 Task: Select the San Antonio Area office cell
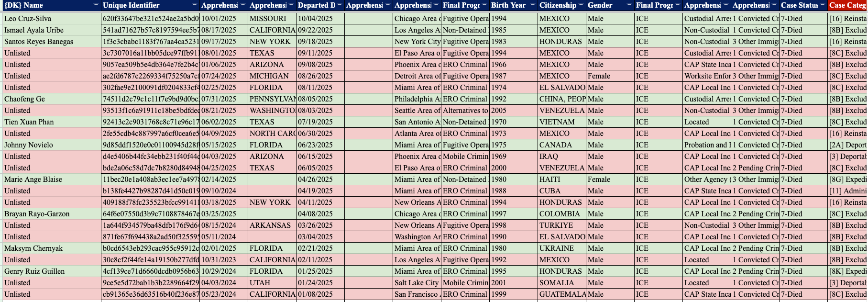pos(417,122)
